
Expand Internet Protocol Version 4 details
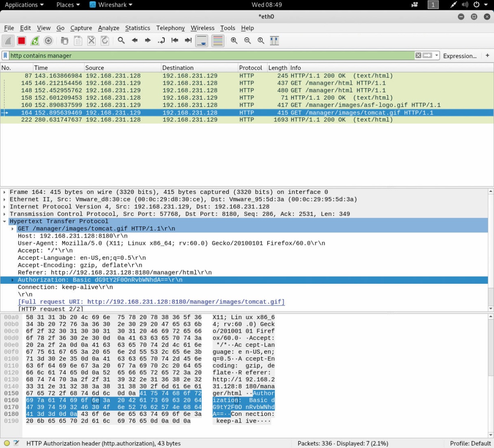pyautogui.click(x=5, y=207)
